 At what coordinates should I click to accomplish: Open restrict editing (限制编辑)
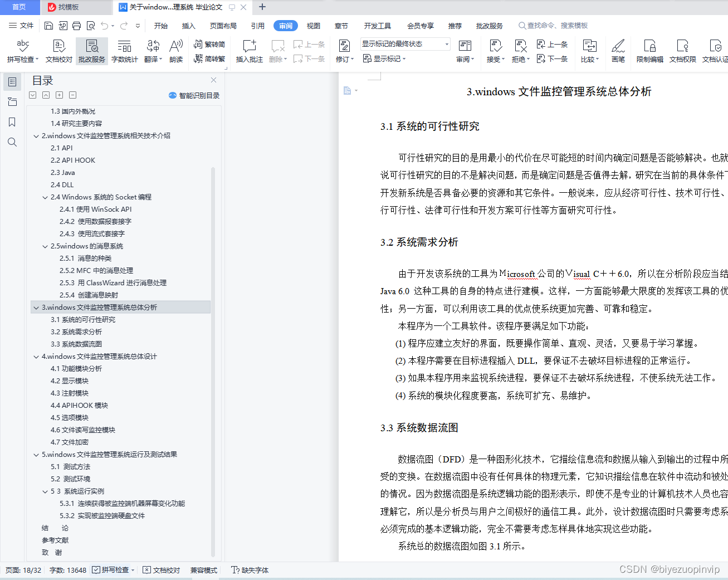click(x=650, y=51)
